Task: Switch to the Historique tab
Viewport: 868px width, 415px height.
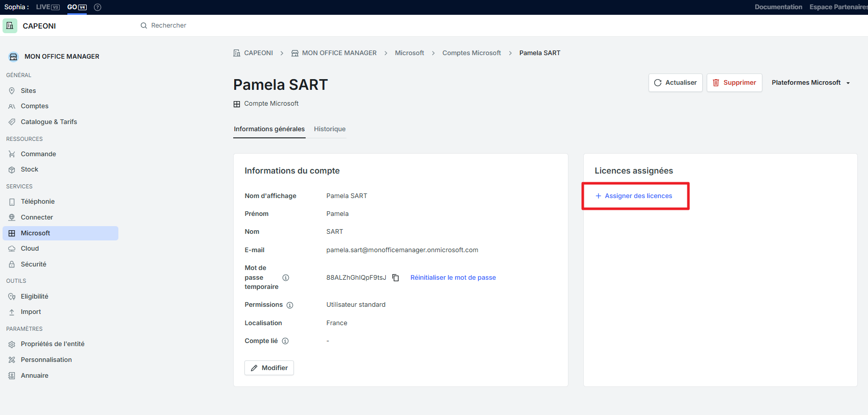Action: pos(330,129)
